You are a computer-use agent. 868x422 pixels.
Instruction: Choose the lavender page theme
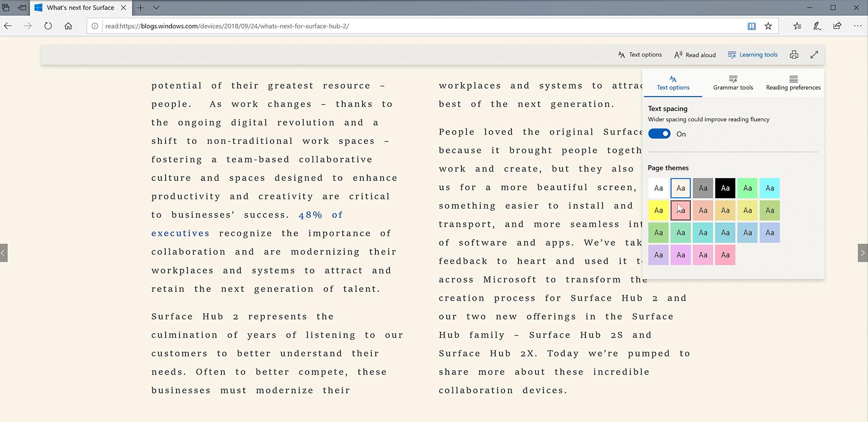(658, 255)
